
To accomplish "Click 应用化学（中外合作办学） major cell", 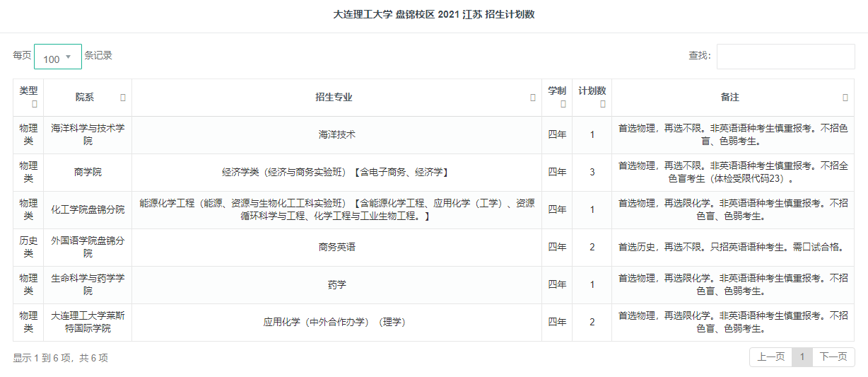I will coord(336,323).
